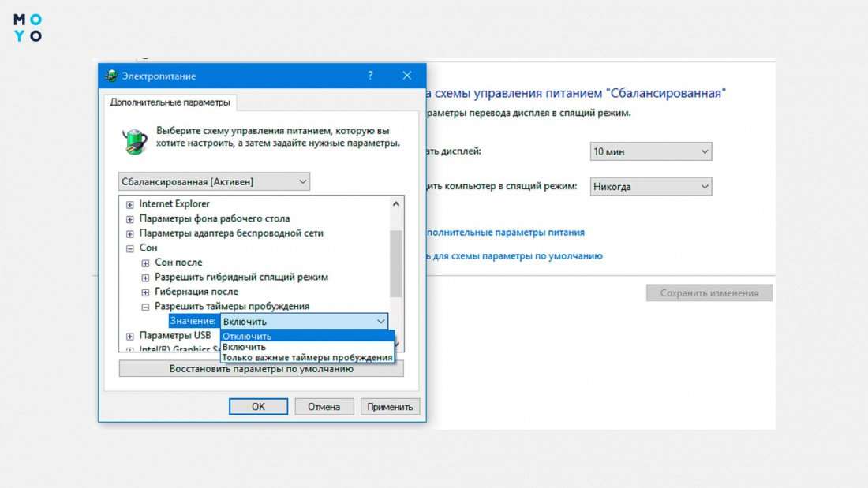Select the Дополнительные параметры tab
This screenshot has height=488, width=868.
(170, 102)
